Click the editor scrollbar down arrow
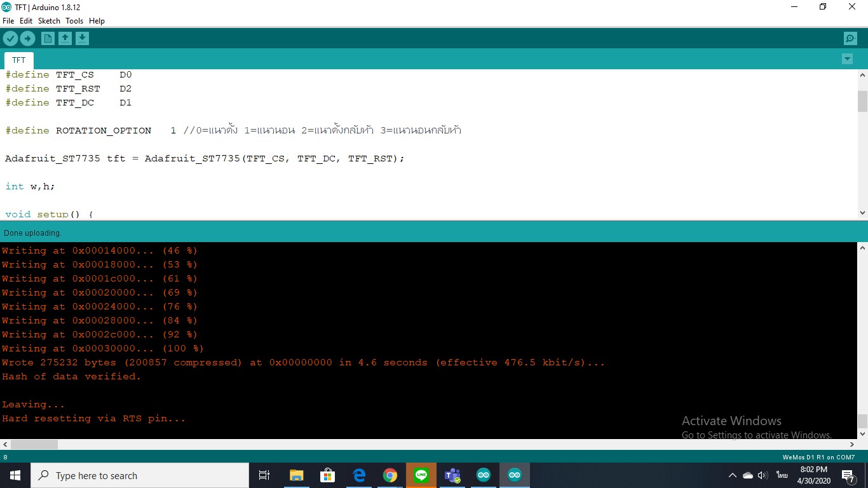This screenshot has width=868, height=488. click(862, 213)
